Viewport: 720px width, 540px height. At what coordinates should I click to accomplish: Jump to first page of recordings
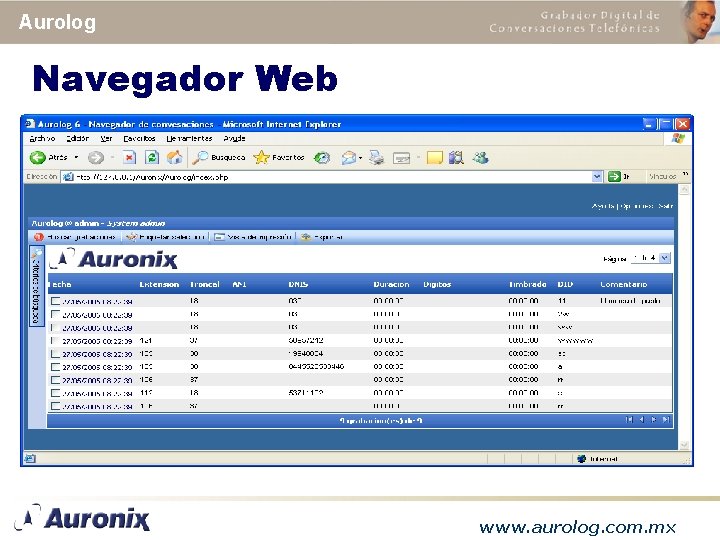coord(629,420)
